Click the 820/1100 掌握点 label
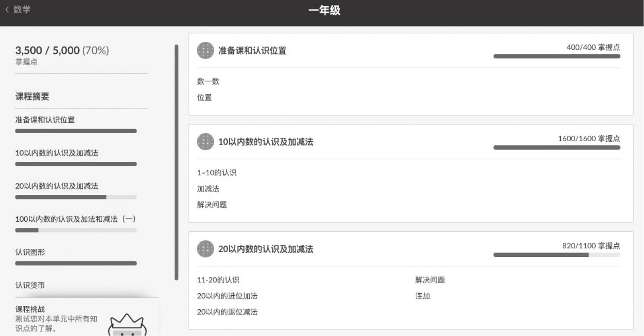 [x=591, y=246]
